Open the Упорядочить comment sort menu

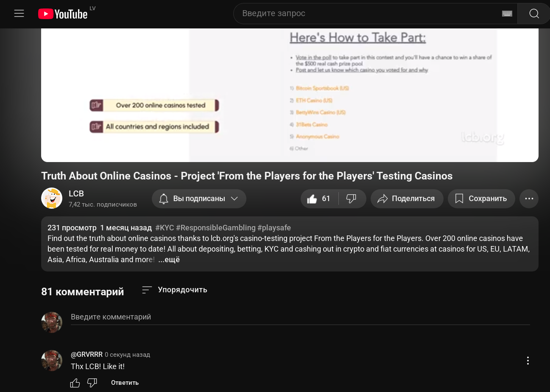pos(174,290)
